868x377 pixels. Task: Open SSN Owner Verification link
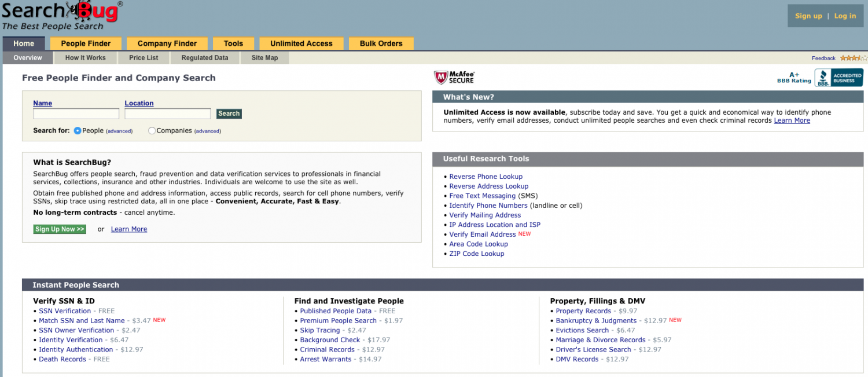(x=76, y=330)
